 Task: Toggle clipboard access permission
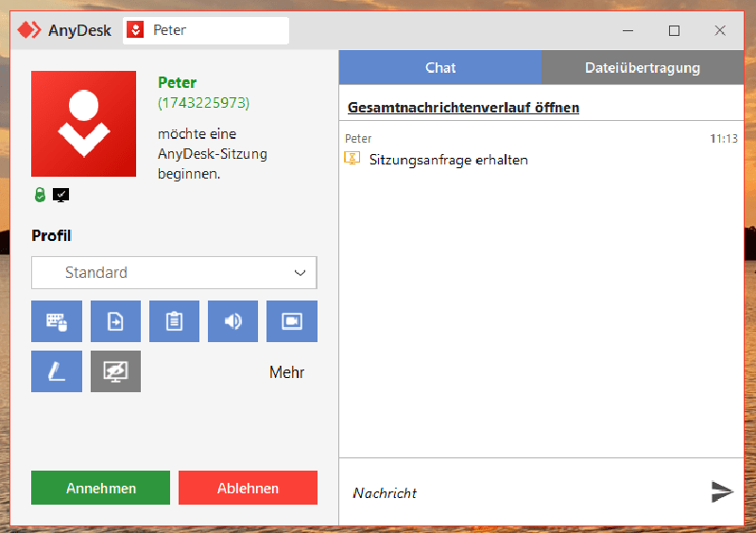(174, 321)
